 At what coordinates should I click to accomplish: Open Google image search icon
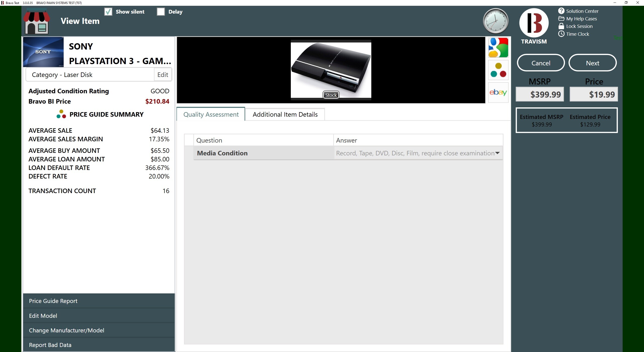point(498,48)
